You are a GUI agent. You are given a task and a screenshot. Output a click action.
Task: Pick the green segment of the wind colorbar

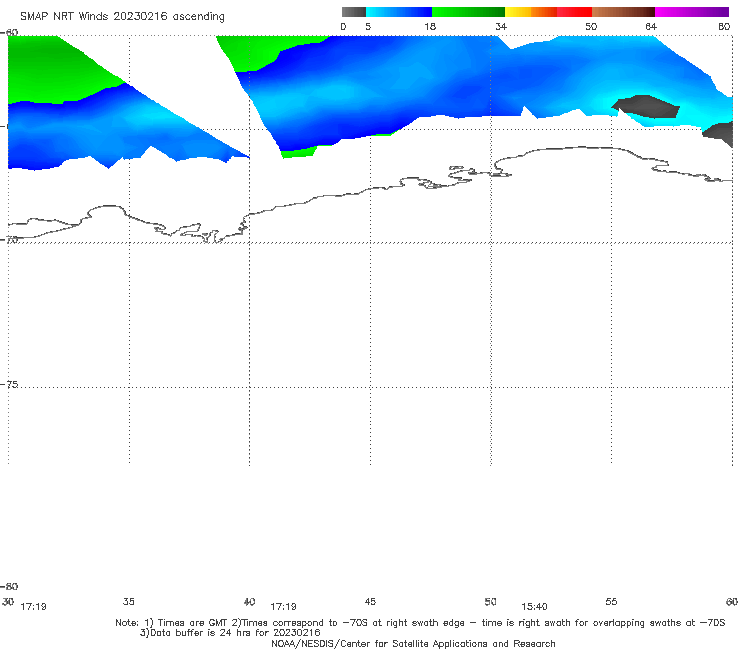[468, 12]
